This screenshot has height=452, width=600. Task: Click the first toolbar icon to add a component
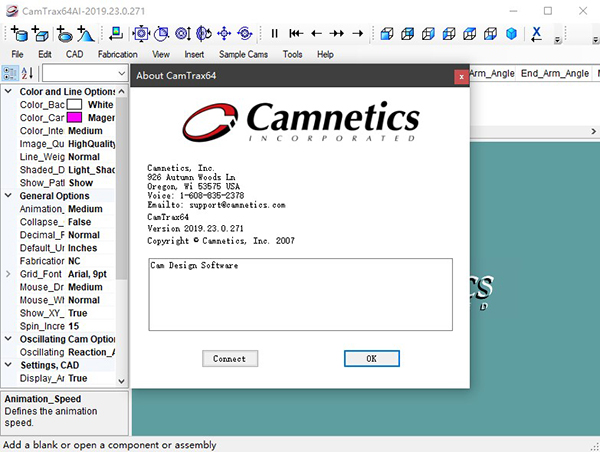click(x=19, y=33)
